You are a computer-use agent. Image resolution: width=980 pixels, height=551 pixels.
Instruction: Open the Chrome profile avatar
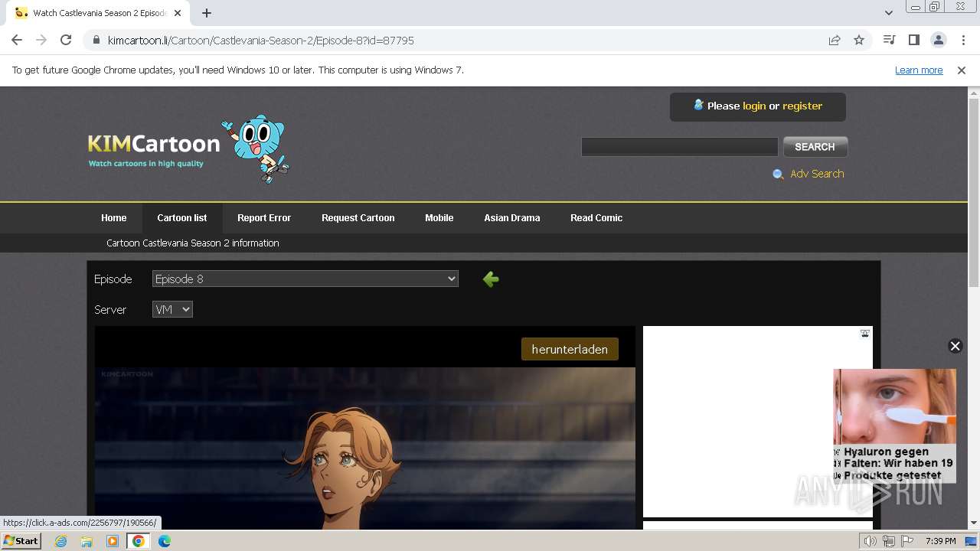pyautogui.click(x=938, y=40)
